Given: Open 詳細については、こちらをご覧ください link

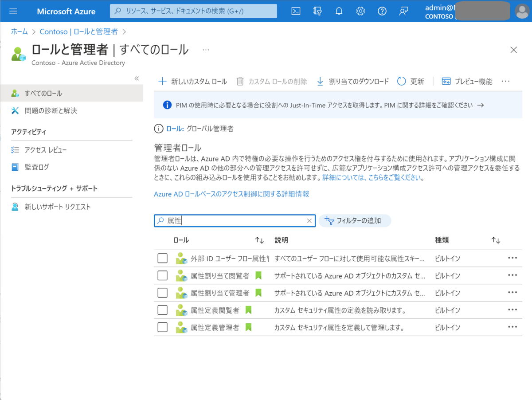Looking at the screenshot, I should [373, 178].
